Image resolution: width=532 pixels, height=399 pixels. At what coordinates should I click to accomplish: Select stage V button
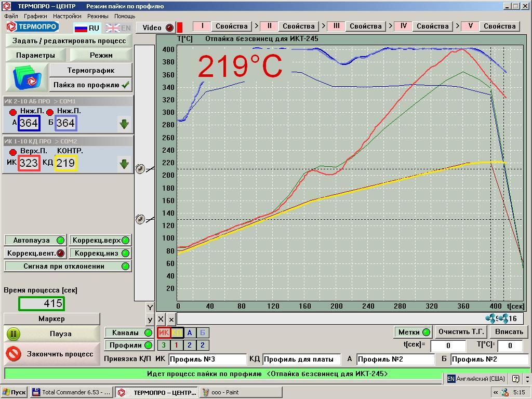coord(470,26)
